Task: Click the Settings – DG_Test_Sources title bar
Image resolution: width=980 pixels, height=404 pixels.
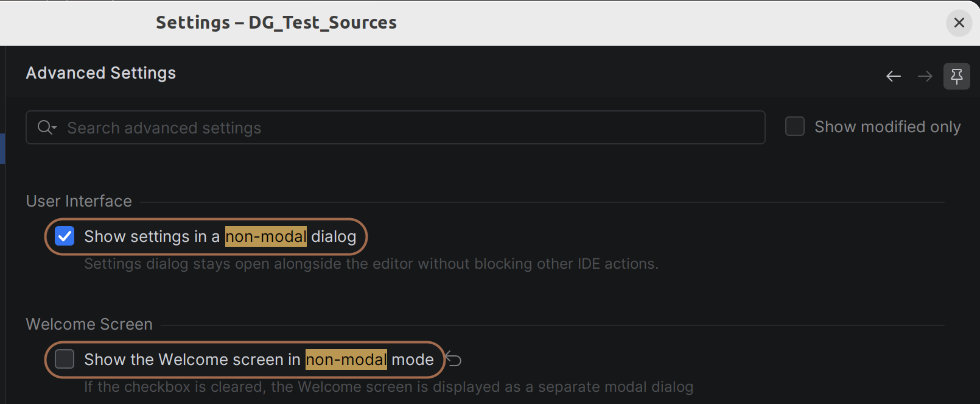Action: (276, 23)
